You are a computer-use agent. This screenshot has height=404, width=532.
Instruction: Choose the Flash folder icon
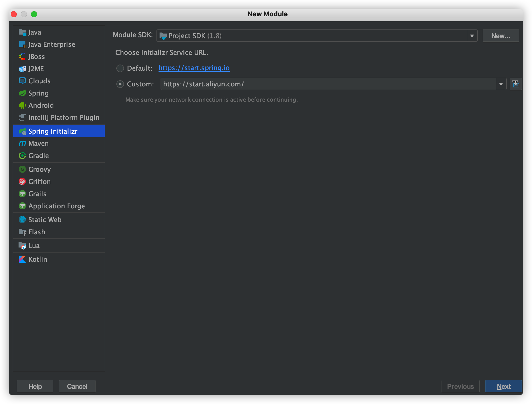point(22,232)
